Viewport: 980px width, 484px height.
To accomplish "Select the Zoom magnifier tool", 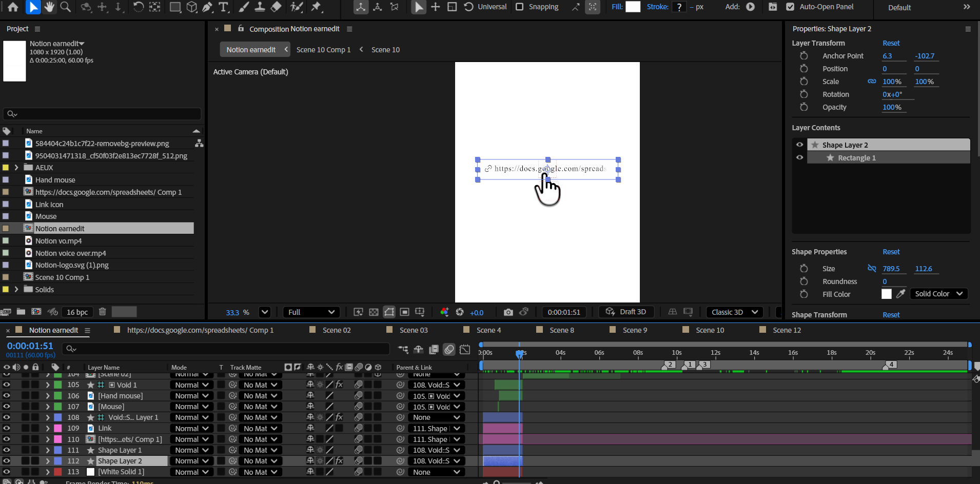I will [66, 7].
